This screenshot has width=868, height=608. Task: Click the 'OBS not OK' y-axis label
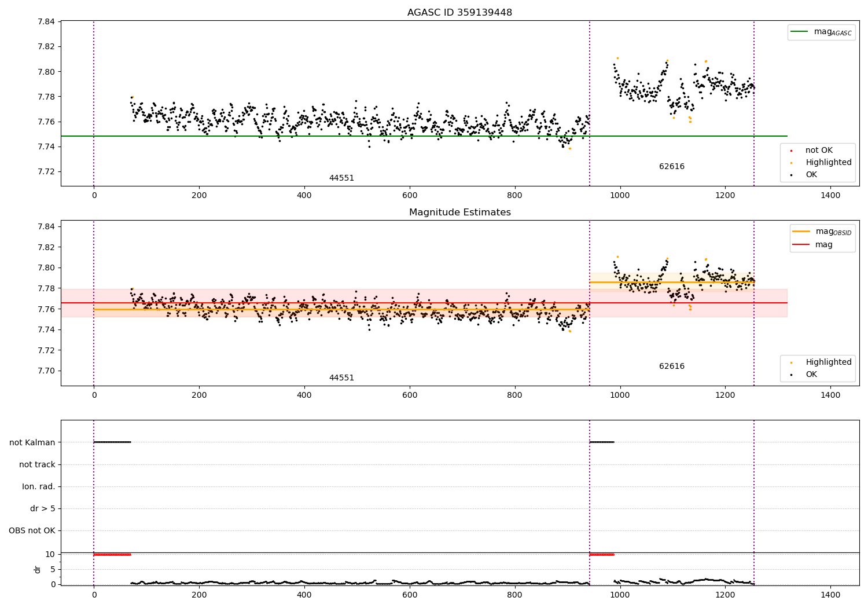click(x=32, y=530)
